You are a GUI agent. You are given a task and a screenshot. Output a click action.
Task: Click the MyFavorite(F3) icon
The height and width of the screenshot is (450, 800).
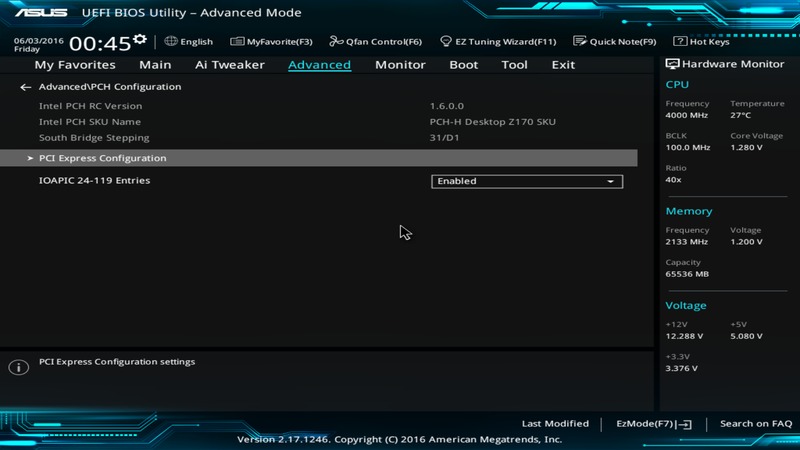click(x=237, y=42)
